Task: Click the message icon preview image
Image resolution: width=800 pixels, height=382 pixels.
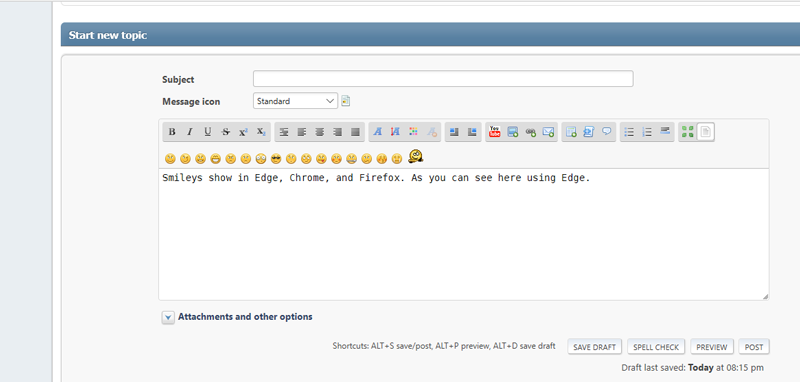Action: (346, 100)
